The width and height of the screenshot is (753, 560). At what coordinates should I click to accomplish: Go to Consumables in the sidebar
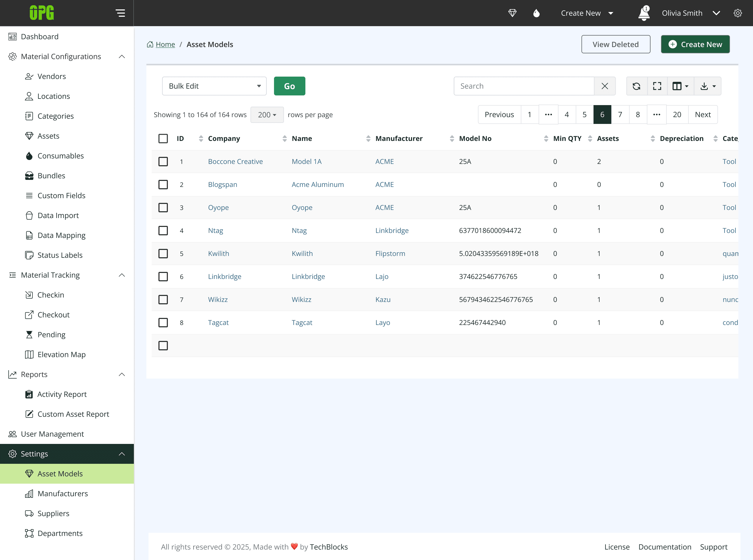click(60, 156)
